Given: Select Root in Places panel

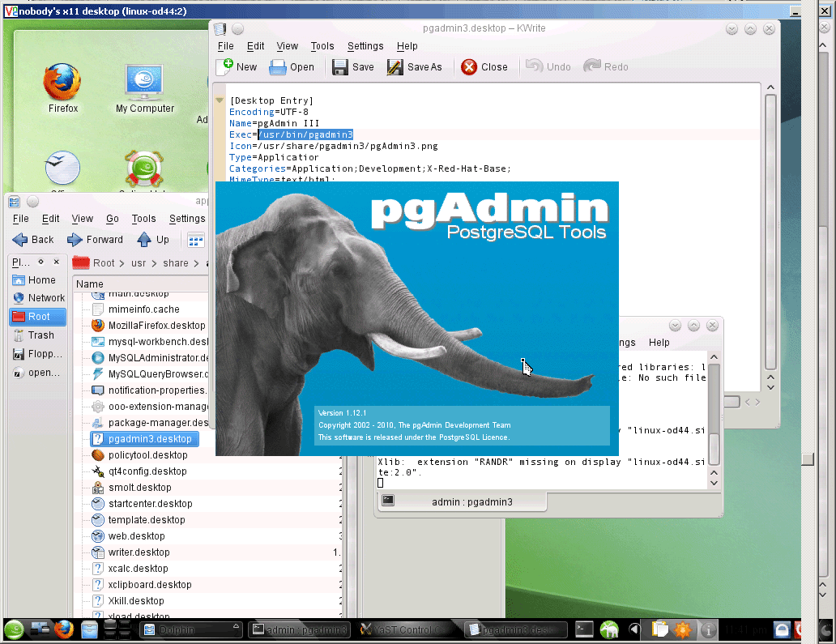Looking at the screenshot, I should (37, 316).
